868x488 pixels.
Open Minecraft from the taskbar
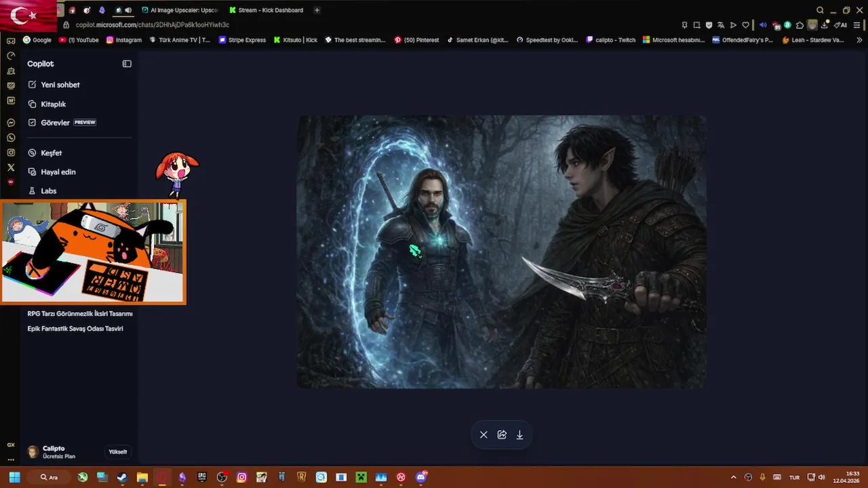[361, 477]
